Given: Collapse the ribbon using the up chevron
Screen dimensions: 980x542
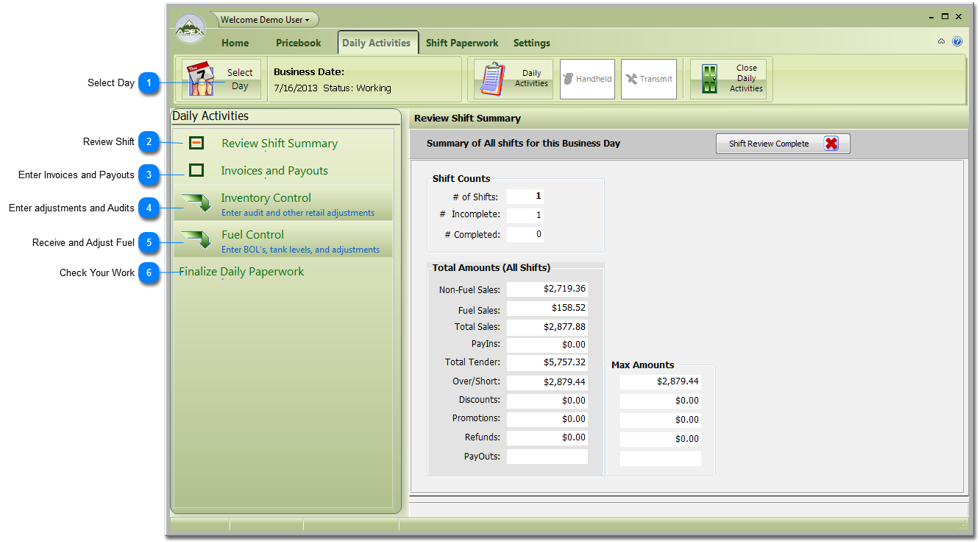Looking at the screenshot, I should click(941, 42).
